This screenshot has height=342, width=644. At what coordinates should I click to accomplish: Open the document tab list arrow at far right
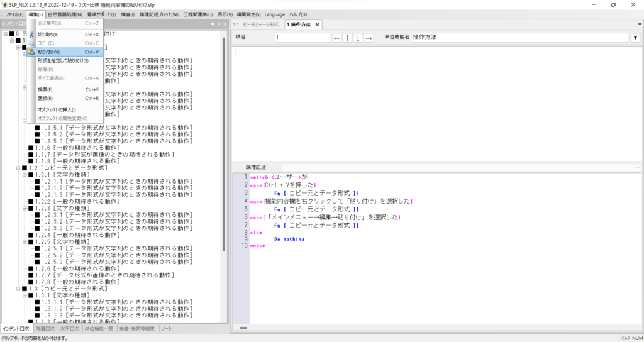(x=639, y=25)
